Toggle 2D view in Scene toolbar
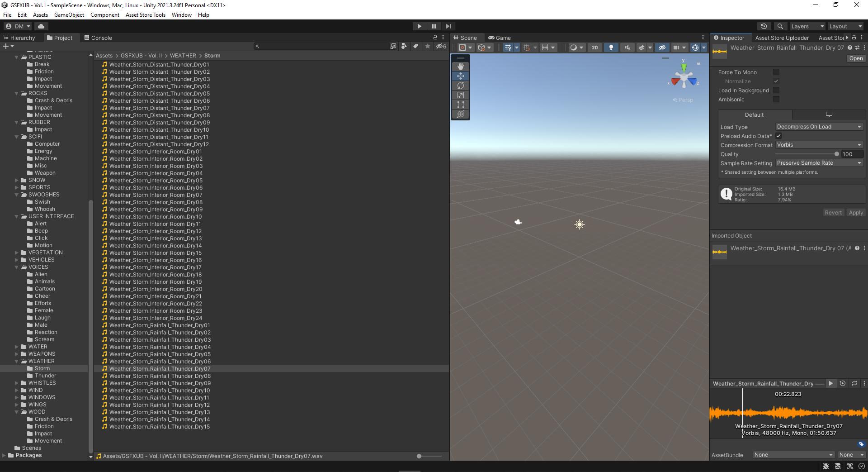The width and height of the screenshot is (868, 472). pyautogui.click(x=594, y=48)
